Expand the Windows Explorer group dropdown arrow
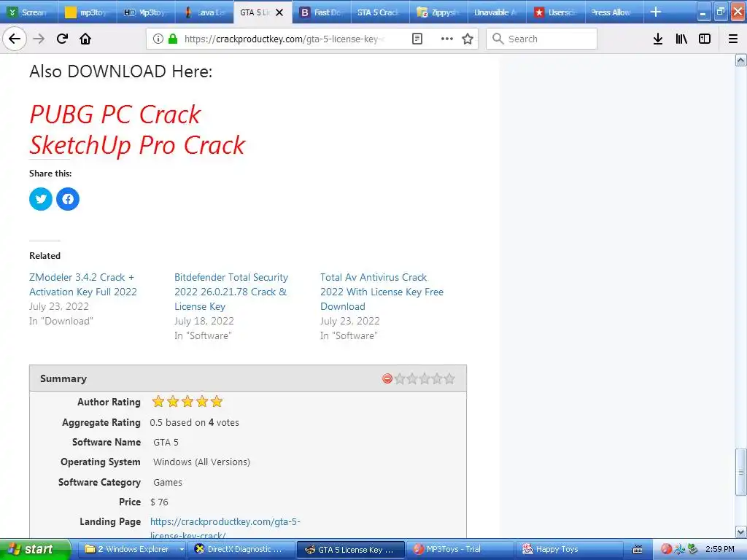747x560 pixels. (182, 549)
